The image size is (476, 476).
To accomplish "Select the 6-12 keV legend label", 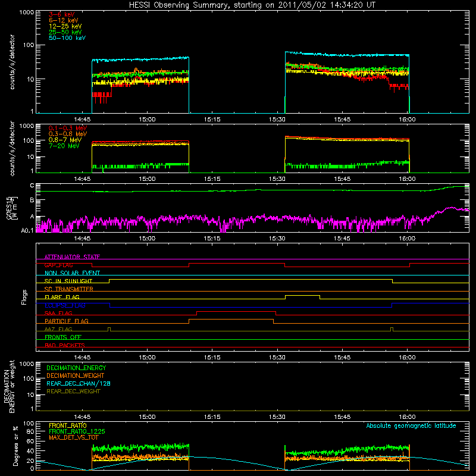I will coord(64,20).
